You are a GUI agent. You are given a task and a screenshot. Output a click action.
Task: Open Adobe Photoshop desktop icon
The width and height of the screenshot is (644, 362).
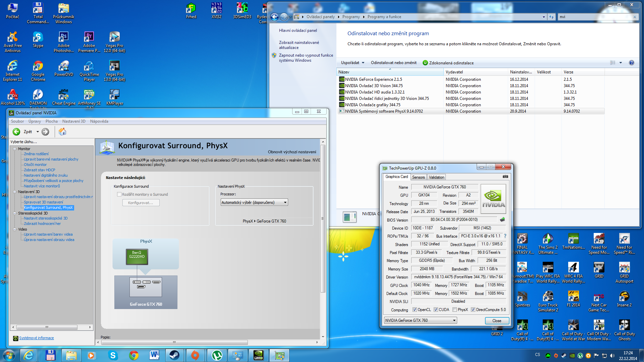(x=64, y=42)
